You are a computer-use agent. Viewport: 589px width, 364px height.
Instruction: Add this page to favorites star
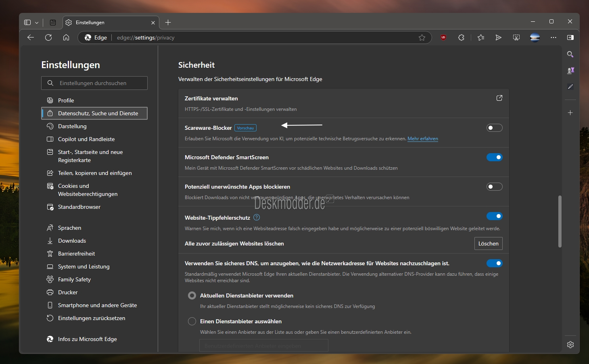[x=422, y=37]
